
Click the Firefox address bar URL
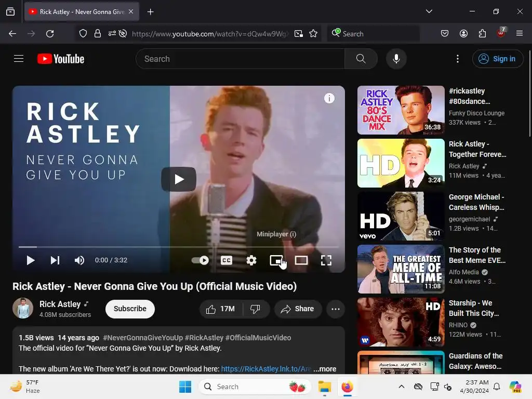(x=210, y=34)
